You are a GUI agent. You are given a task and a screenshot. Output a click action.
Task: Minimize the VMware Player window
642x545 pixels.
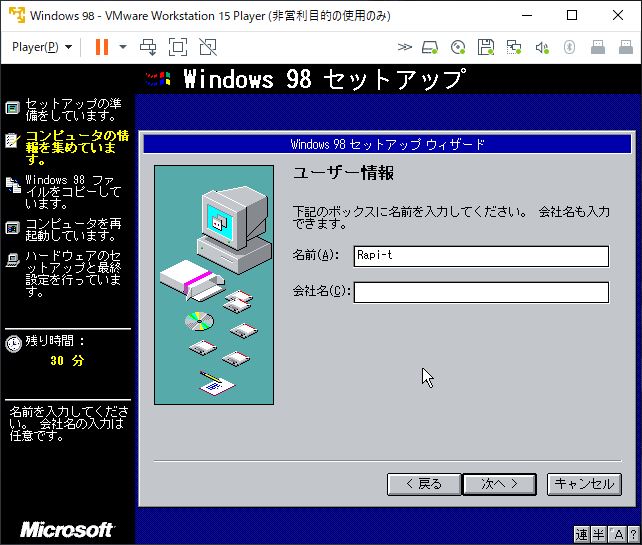pyautogui.click(x=527, y=15)
